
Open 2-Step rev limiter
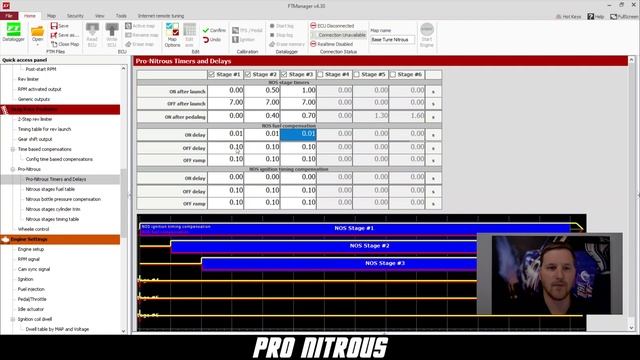pyautogui.click(x=35, y=119)
